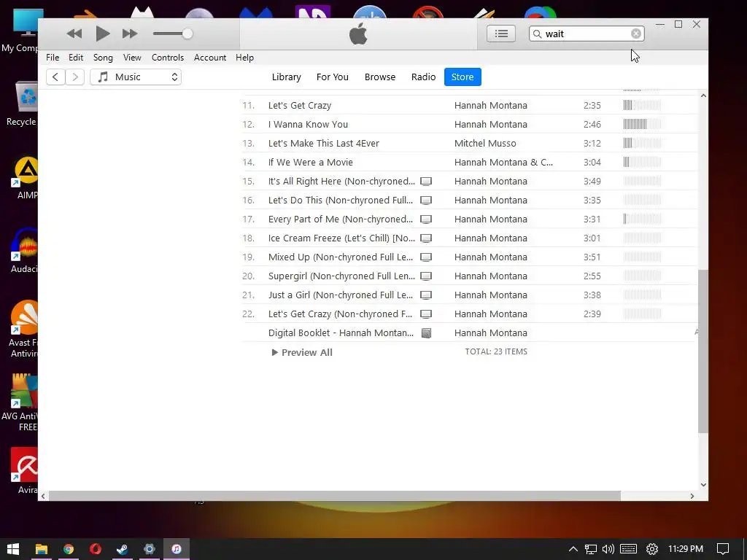This screenshot has width=747, height=560.
Task: Click the 3:51 duration of Mixed Up
Action: coord(592,257)
